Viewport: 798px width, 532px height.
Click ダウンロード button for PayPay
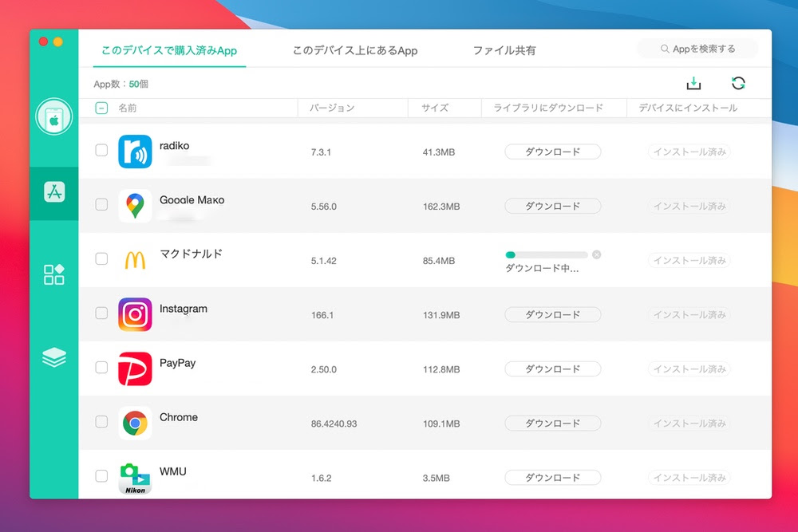coord(553,368)
